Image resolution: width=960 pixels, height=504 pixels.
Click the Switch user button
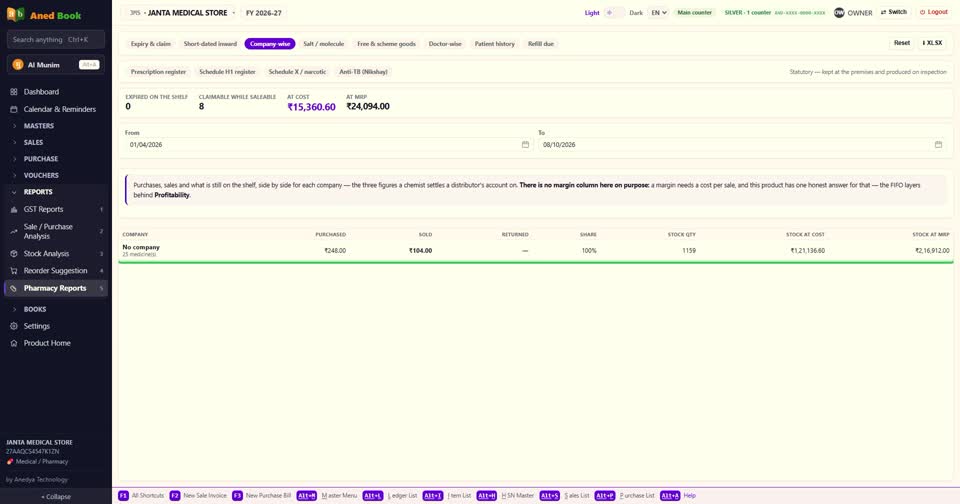(x=894, y=12)
